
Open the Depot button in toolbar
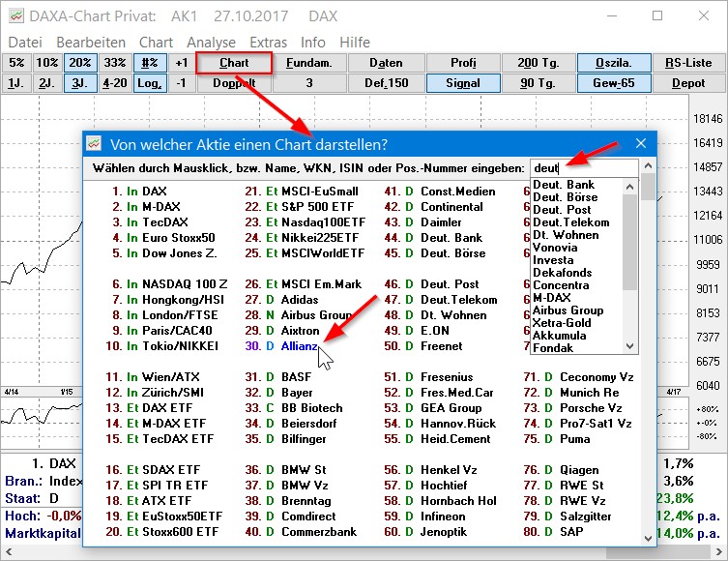(x=687, y=83)
